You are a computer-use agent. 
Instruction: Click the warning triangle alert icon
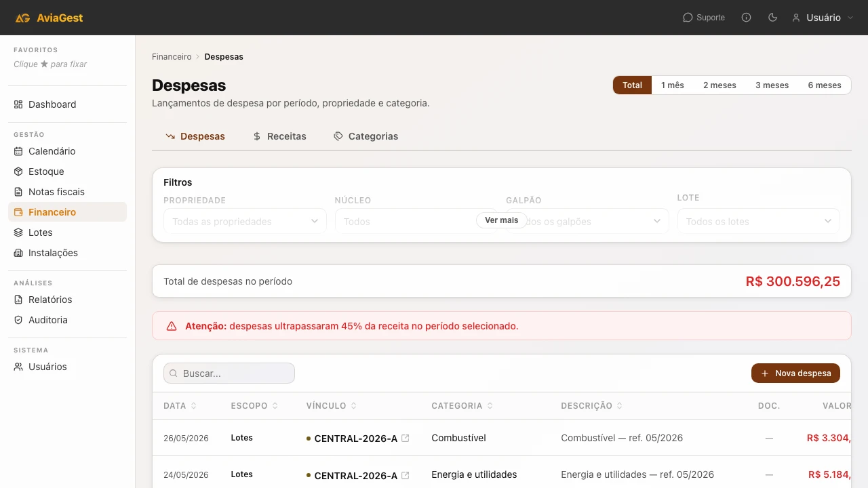172,326
